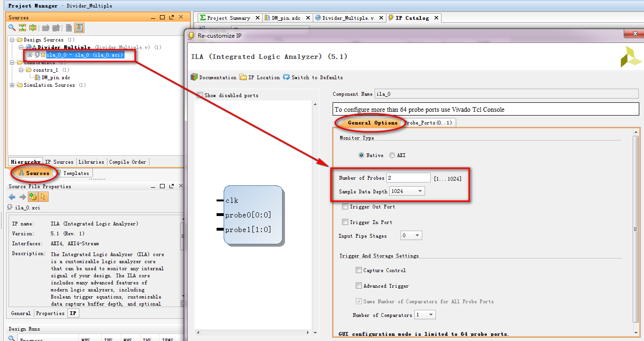Switch to DM_pin.xdc editor tab
The image size is (644, 341).
(286, 18)
